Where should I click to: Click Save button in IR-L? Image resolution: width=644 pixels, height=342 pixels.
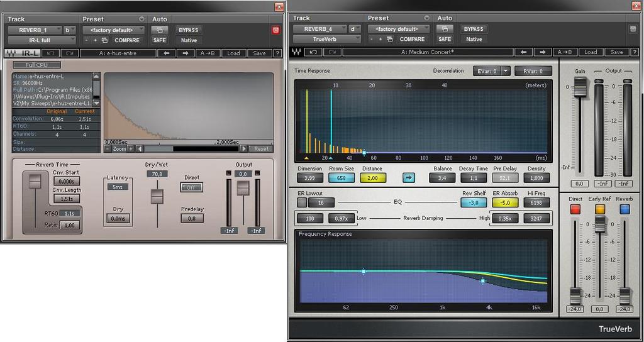click(x=259, y=53)
